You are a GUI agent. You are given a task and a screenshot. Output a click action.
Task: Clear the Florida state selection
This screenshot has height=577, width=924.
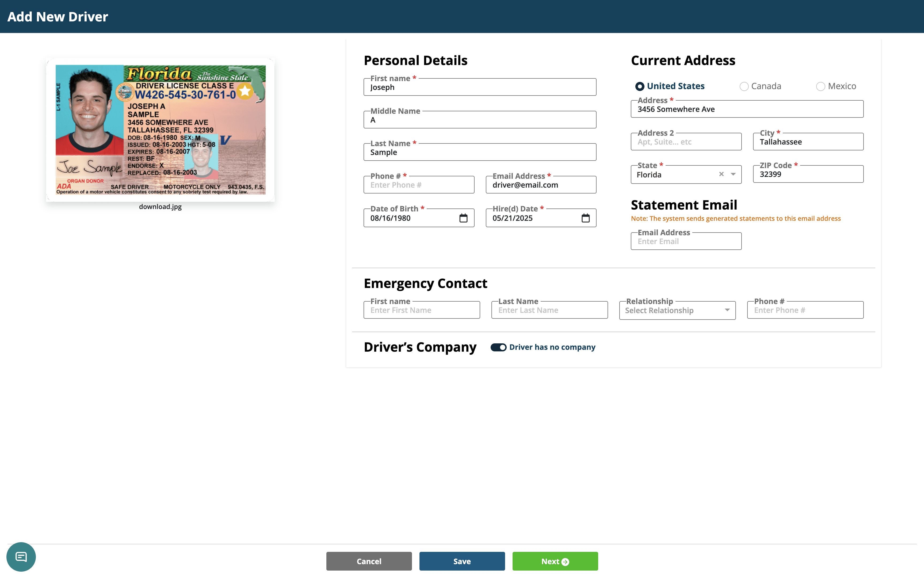[x=721, y=174]
